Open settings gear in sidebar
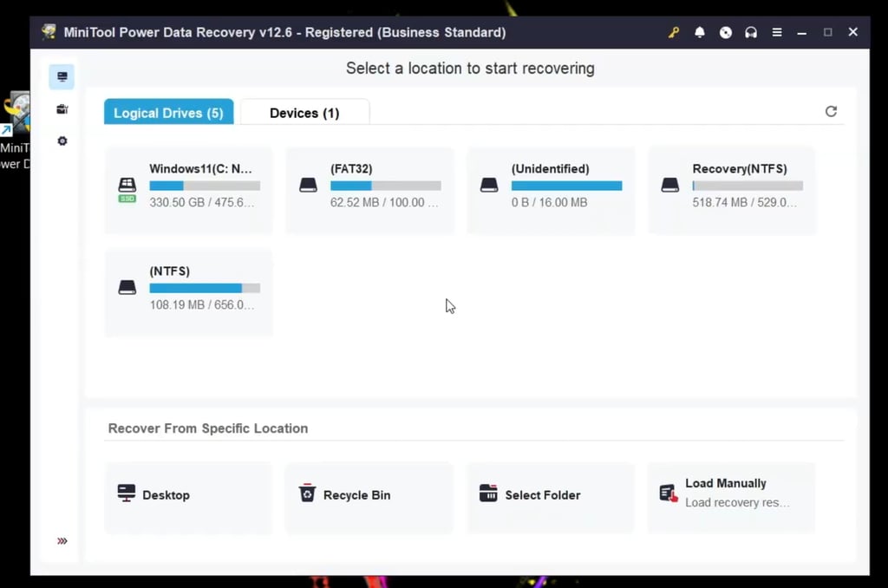The image size is (888, 588). (x=62, y=141)
